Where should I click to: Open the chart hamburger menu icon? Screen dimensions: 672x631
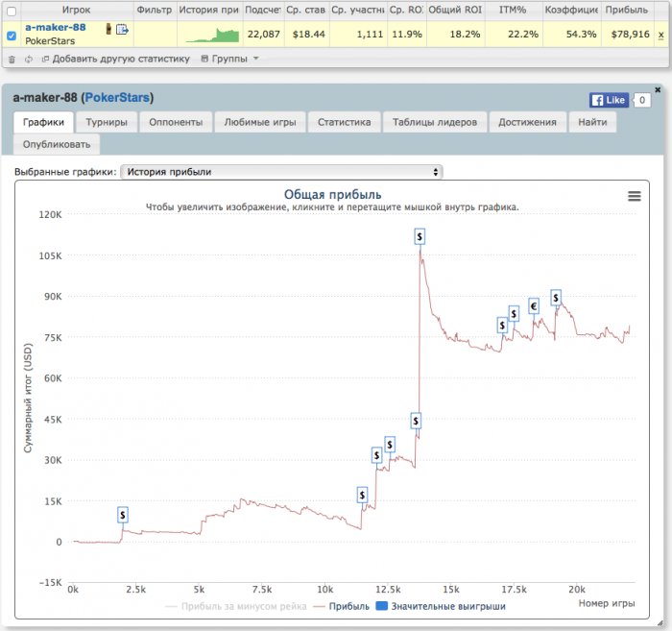click(x=634, y=196)
